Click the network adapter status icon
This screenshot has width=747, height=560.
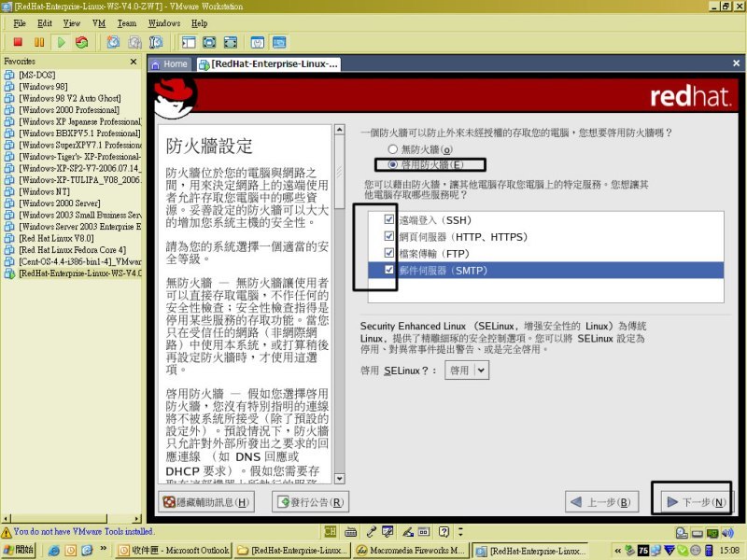[712, 533]
